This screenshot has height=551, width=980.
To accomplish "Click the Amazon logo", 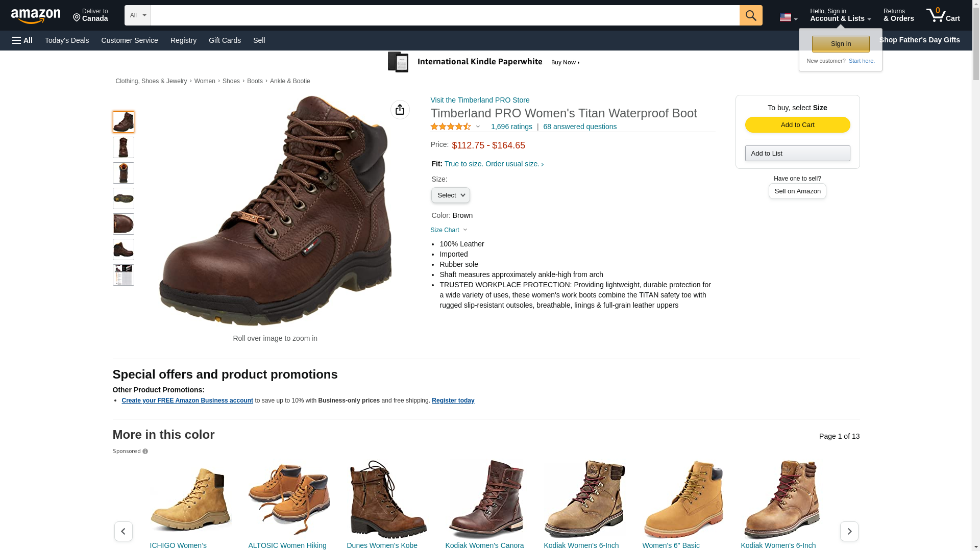I will click(36, 16).
